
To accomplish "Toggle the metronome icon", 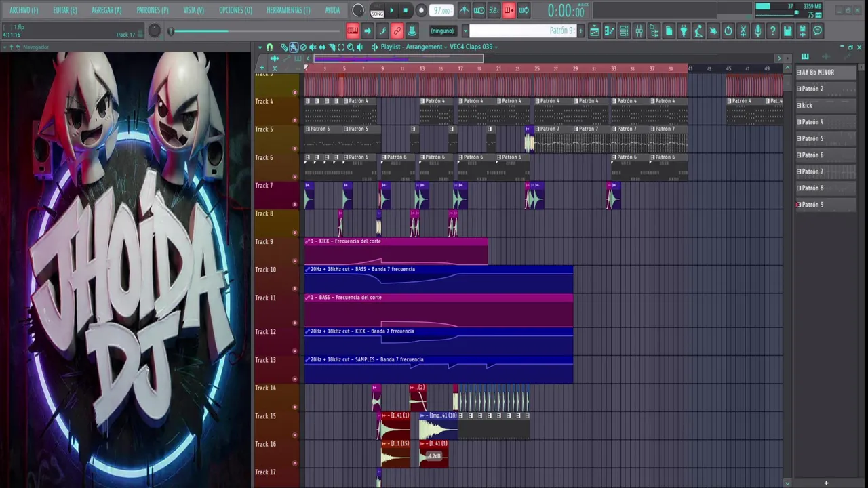I will coord(465,10).
